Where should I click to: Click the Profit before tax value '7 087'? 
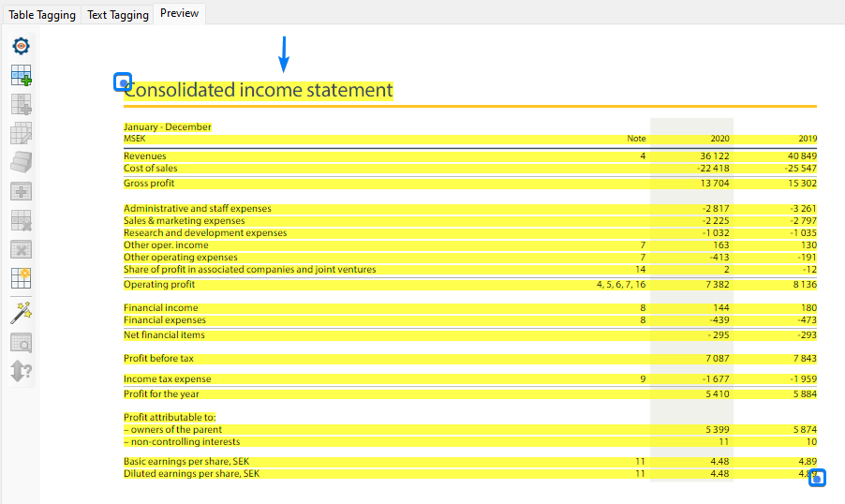(718, 359)
